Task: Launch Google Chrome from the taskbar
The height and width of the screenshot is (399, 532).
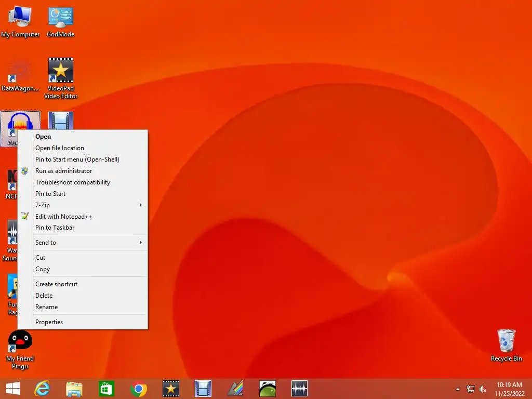Action: coord(138,389)
